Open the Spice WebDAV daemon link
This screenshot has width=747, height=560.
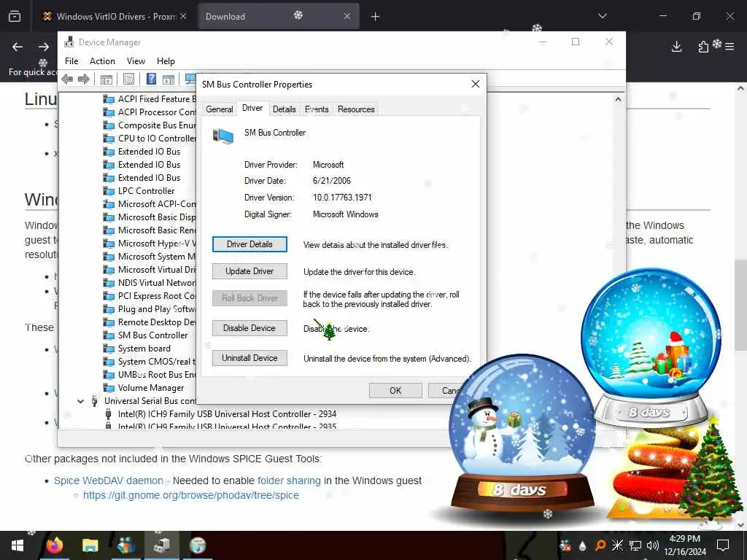109,481
